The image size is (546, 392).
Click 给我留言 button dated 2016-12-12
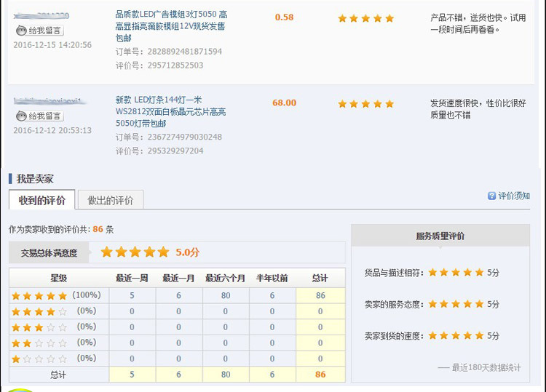39,116
